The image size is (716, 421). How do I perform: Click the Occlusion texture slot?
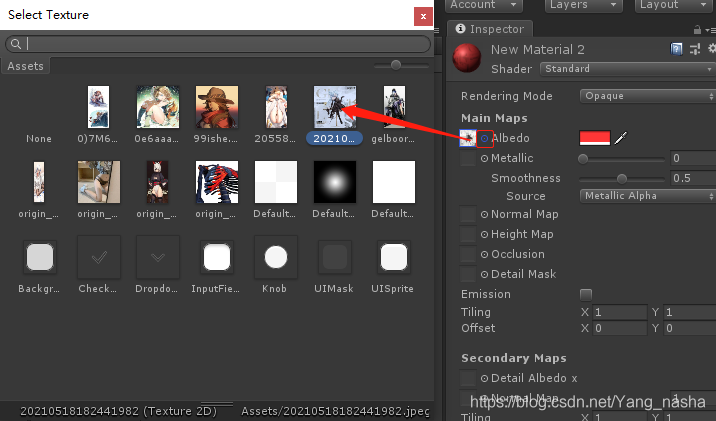468,254
